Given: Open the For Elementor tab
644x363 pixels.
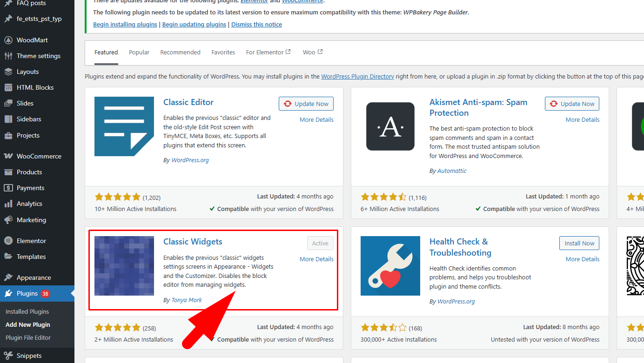Looking at the screenshot, I should click(x=268, y=52).
